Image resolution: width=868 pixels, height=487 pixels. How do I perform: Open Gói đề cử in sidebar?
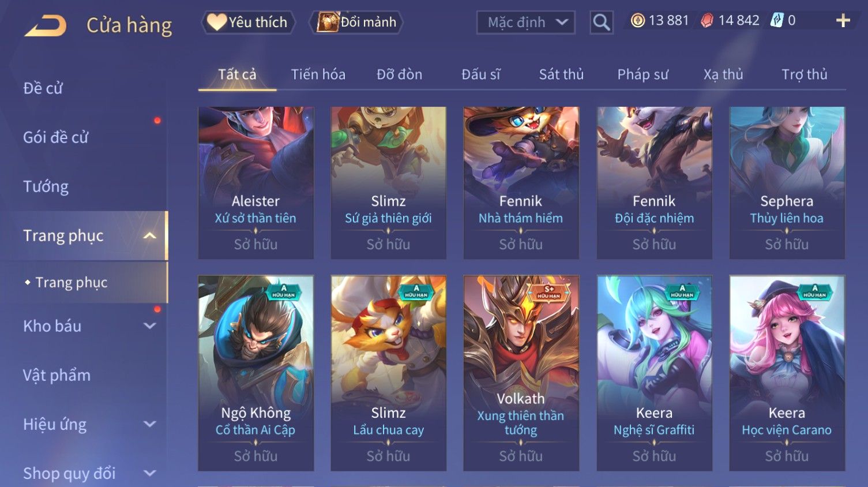(56, 137)
